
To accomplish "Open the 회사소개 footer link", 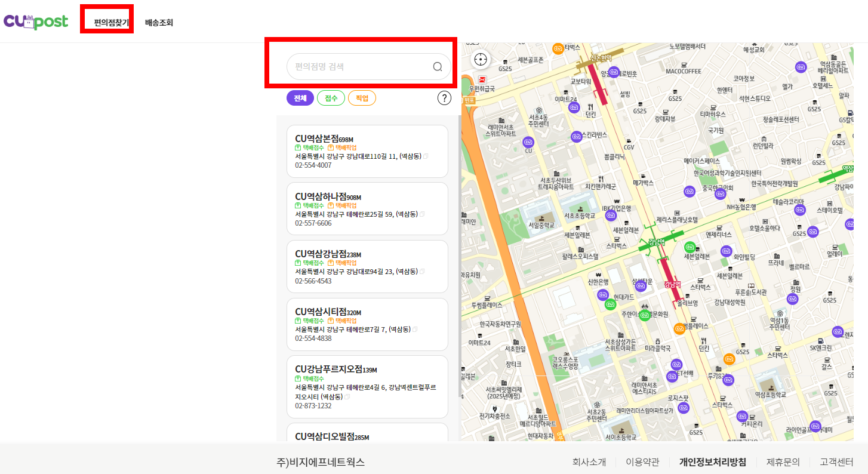I will [x=589, y=462].
